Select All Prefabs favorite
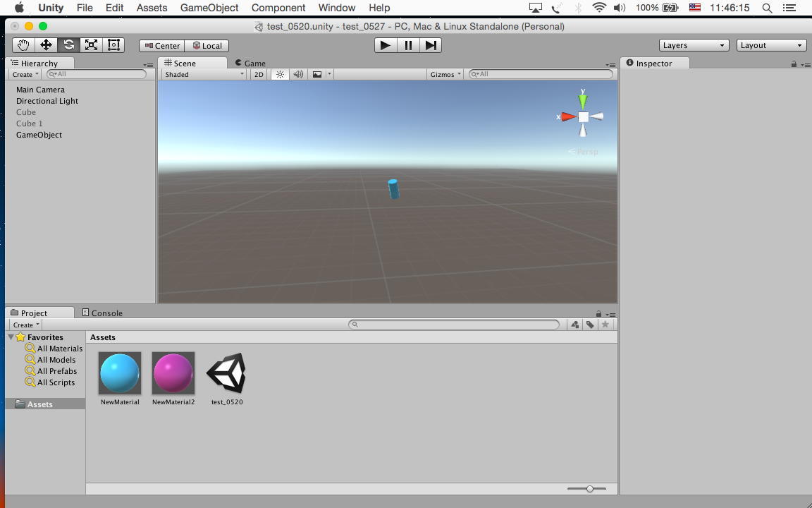 [51, 371]
